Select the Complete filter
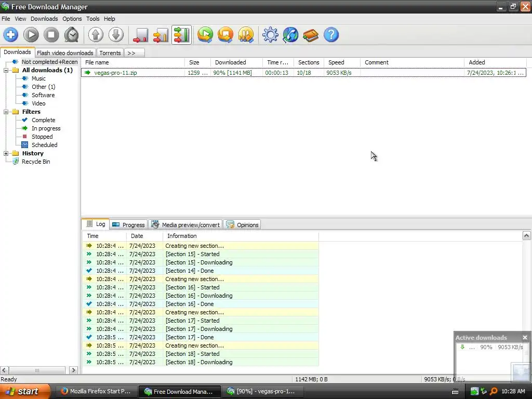 point(44,120)
